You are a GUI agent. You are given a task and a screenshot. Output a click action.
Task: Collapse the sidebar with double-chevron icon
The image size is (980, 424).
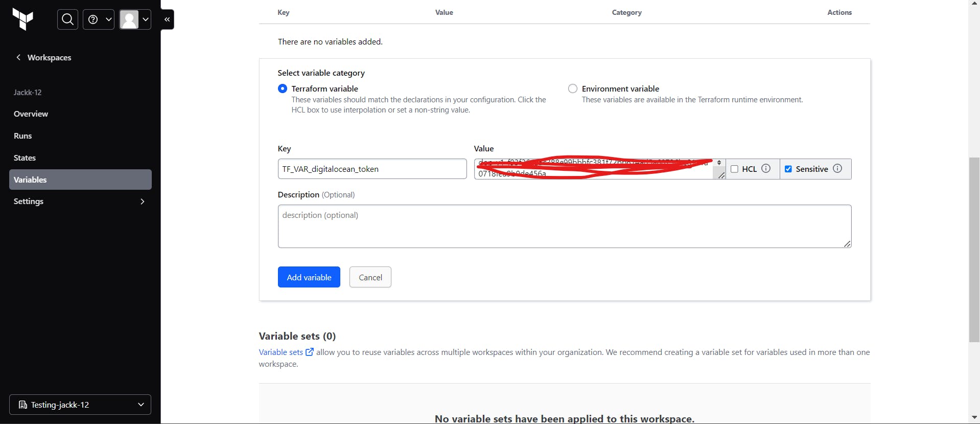[167, 19]
